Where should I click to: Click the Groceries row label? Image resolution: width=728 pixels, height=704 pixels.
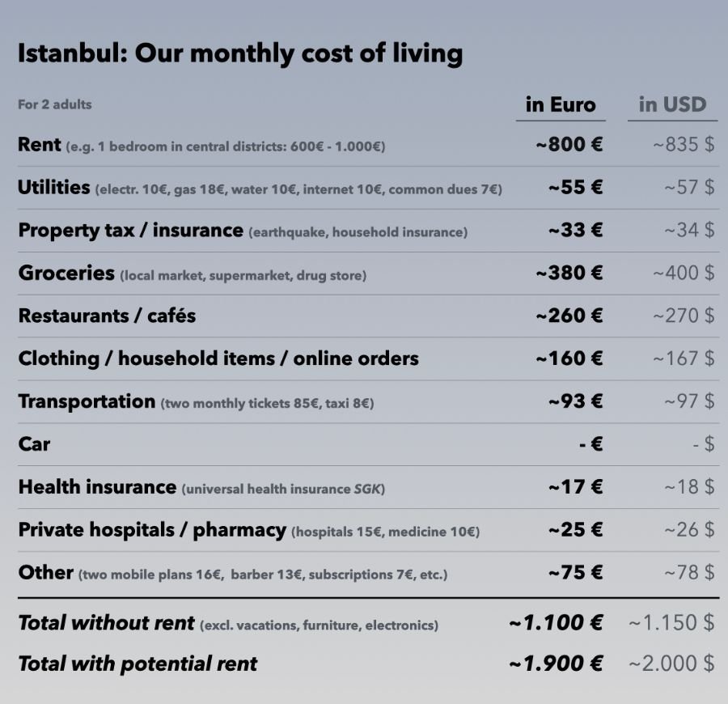66,274
